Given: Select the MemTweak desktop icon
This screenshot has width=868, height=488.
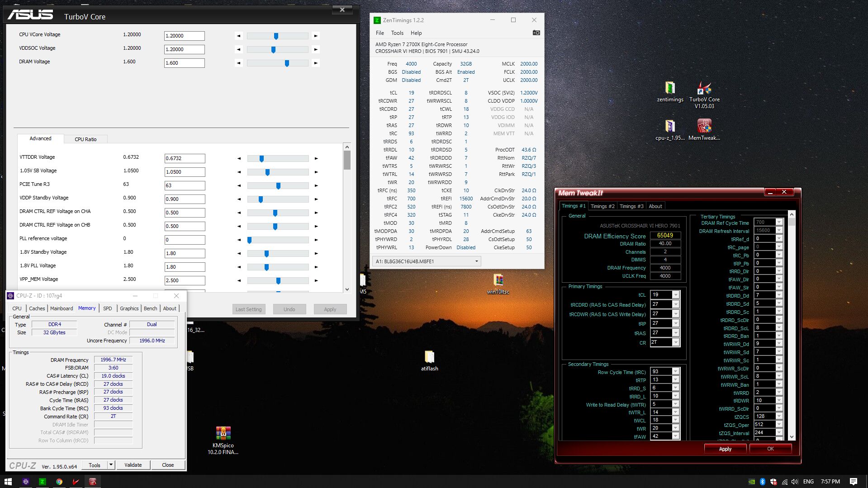Looking at the screenshot, I should coord(704,130).
